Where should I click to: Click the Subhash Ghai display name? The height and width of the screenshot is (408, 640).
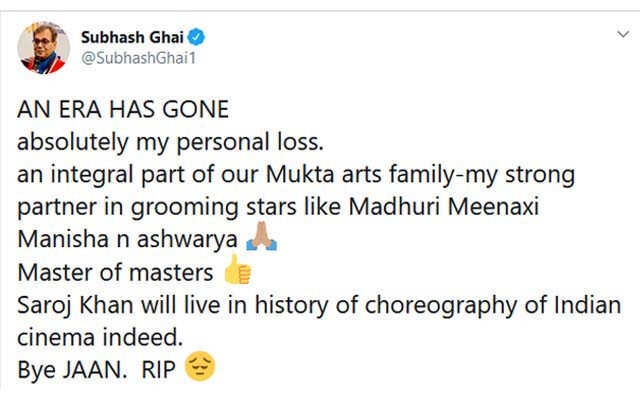(x=132, y=38)
